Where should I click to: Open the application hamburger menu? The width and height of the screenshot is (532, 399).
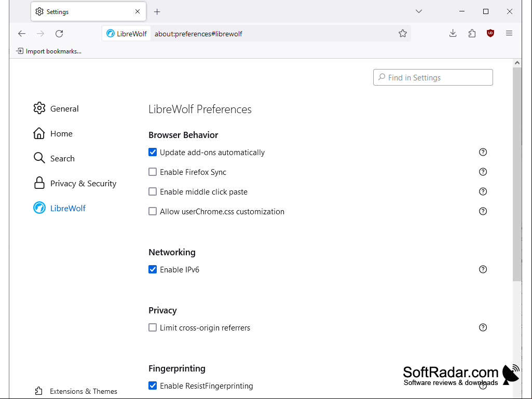(509, 33)
